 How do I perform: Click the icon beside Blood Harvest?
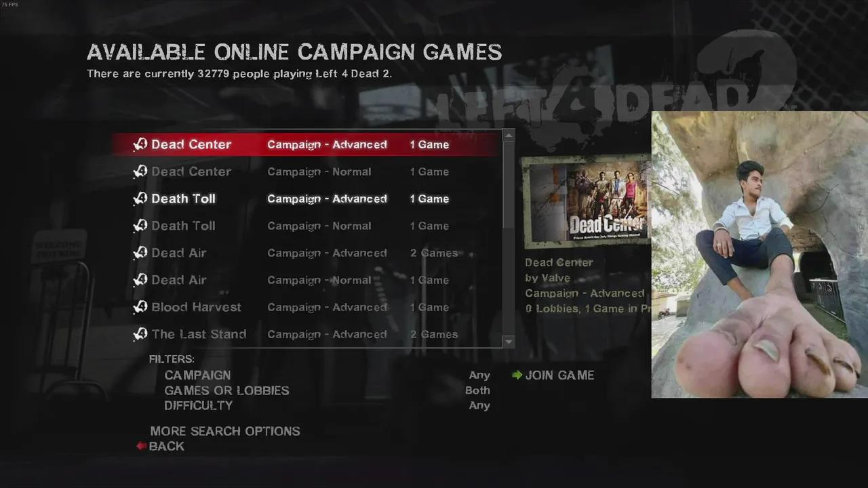pos(140,307)
